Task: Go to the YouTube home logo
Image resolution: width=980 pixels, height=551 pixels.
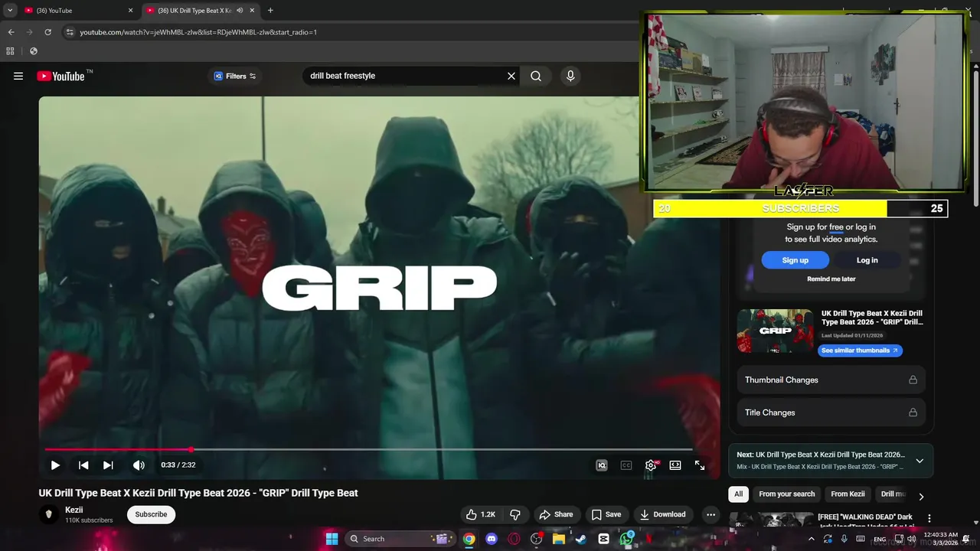Action: pyautogui.click(x=60, y=76)
